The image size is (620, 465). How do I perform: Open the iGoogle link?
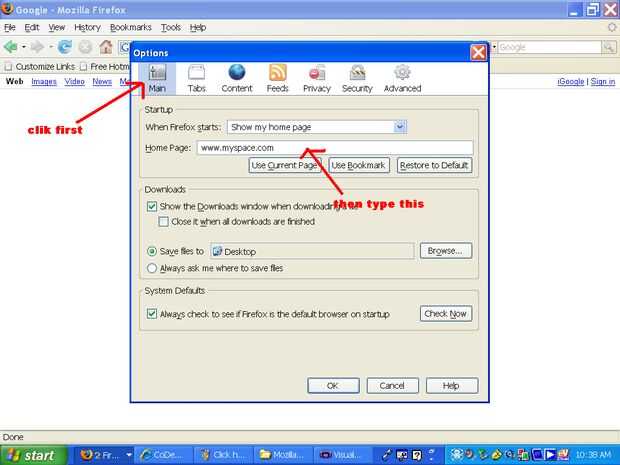point(571,81)
